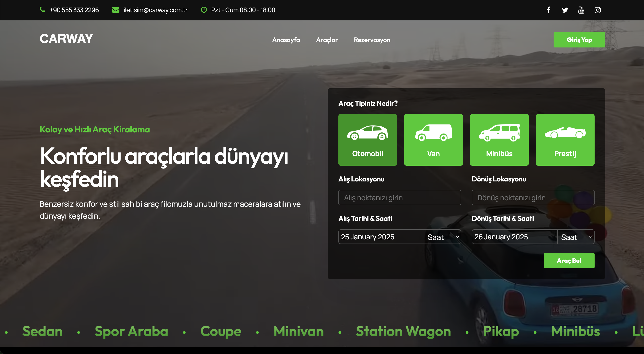This screenshot has width=644, height=354.
Task: Click the Araç Tipiniz Nedir? heading
Action: pyautogui.click(x=368, y=103)
